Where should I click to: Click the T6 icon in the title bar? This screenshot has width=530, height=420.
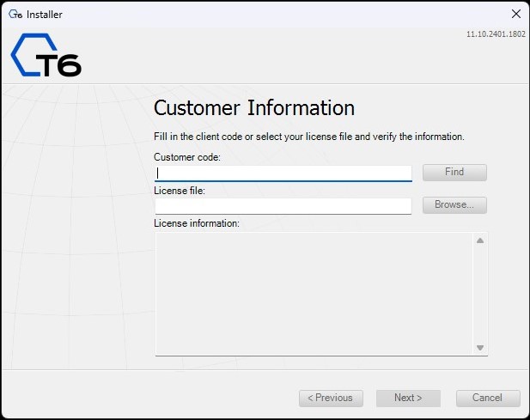click(15, 15)
